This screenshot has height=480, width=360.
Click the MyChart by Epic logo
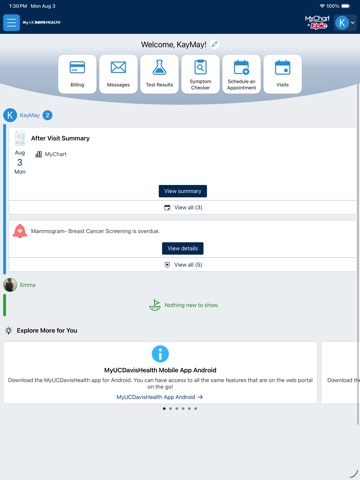(x=317, y=22)
